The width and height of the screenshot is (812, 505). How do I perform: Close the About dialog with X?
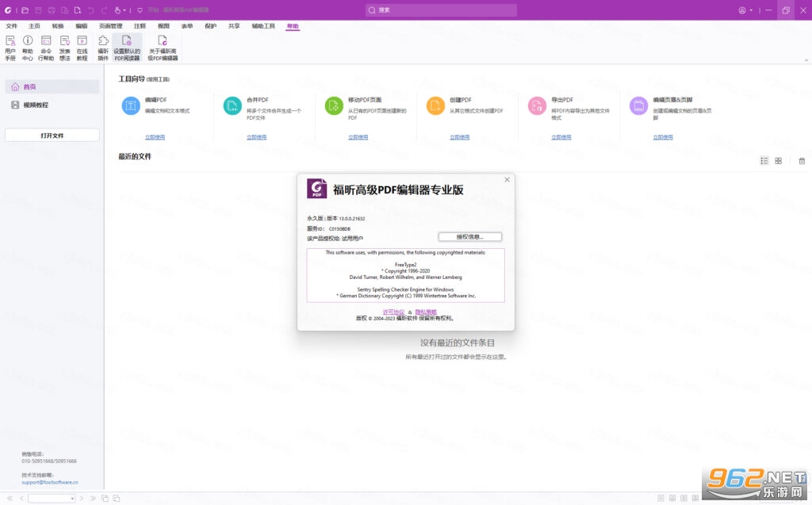point(507,180)
